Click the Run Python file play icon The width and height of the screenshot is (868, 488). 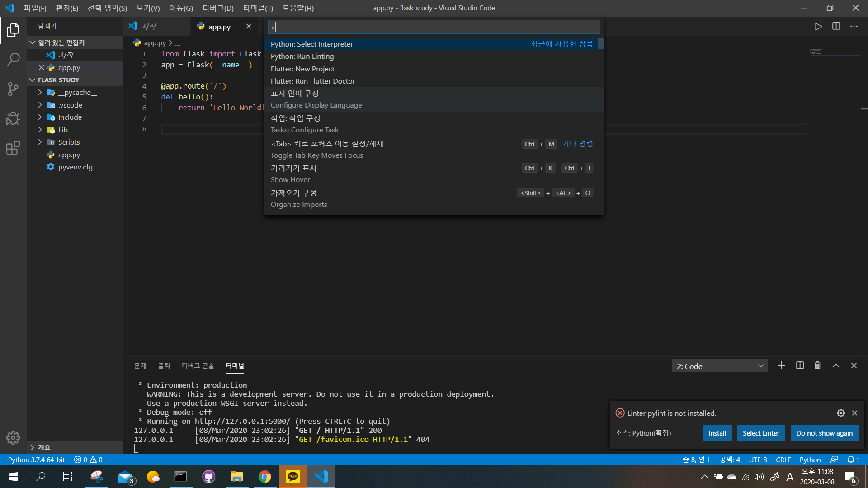coord(818,27)
